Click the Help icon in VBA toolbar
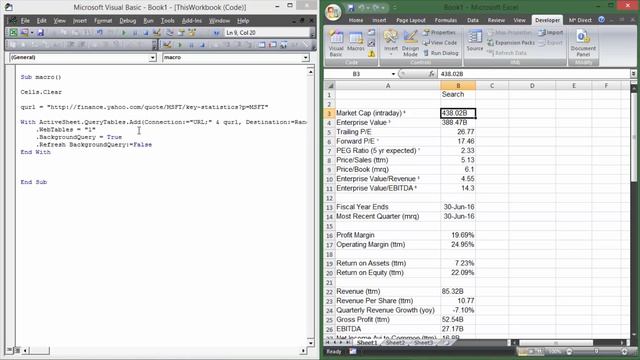 (x=216, y=32)
